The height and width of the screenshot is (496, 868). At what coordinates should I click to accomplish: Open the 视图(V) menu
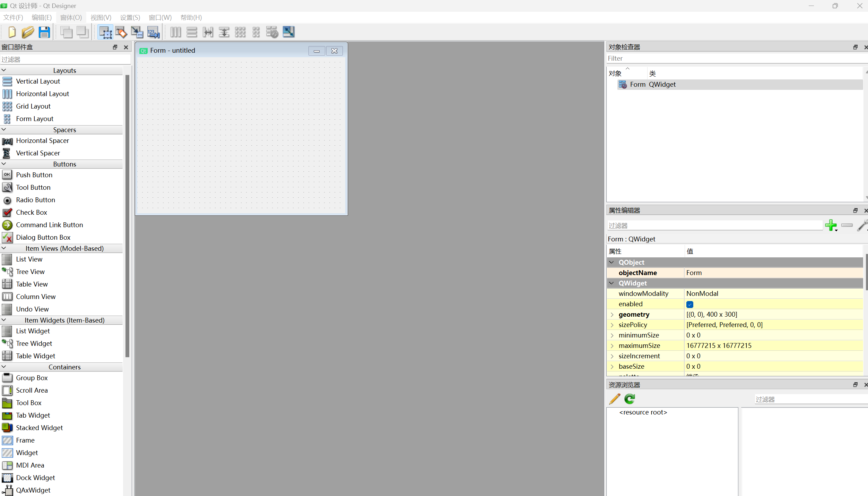coord(101,17)
